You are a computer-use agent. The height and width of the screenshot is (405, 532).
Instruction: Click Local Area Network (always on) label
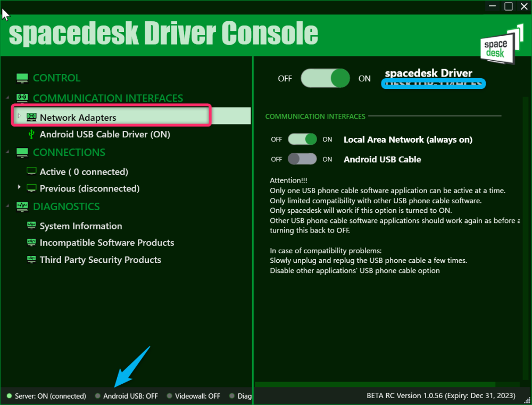408,139
